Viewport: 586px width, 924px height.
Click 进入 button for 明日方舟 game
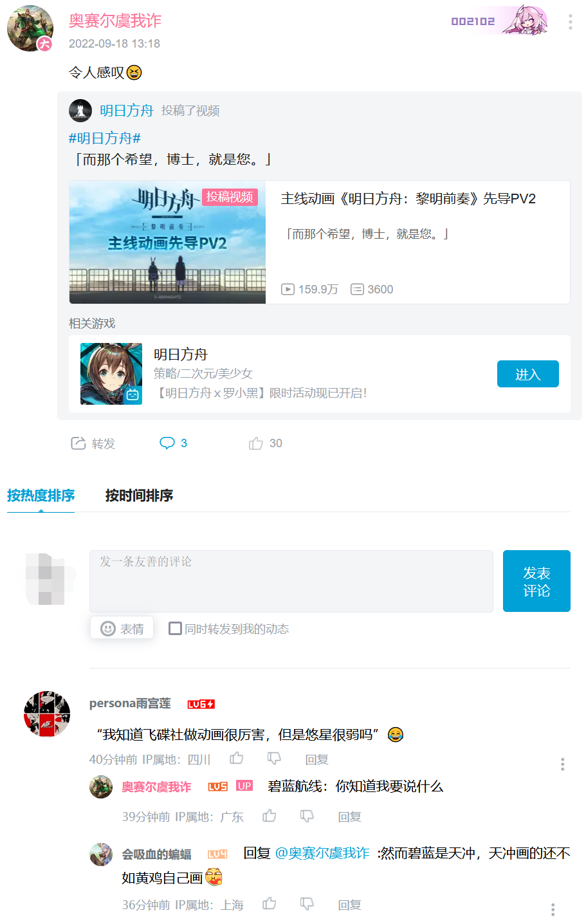point(527,374)
